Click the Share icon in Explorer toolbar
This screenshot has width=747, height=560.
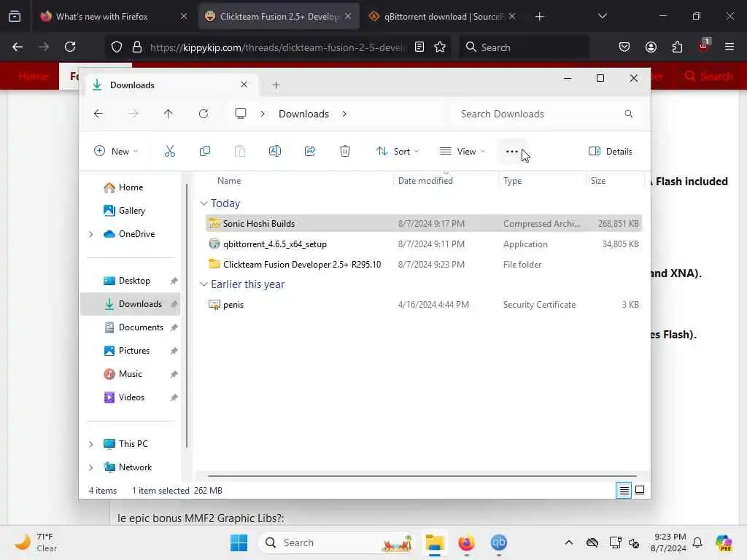click(309, 152)
